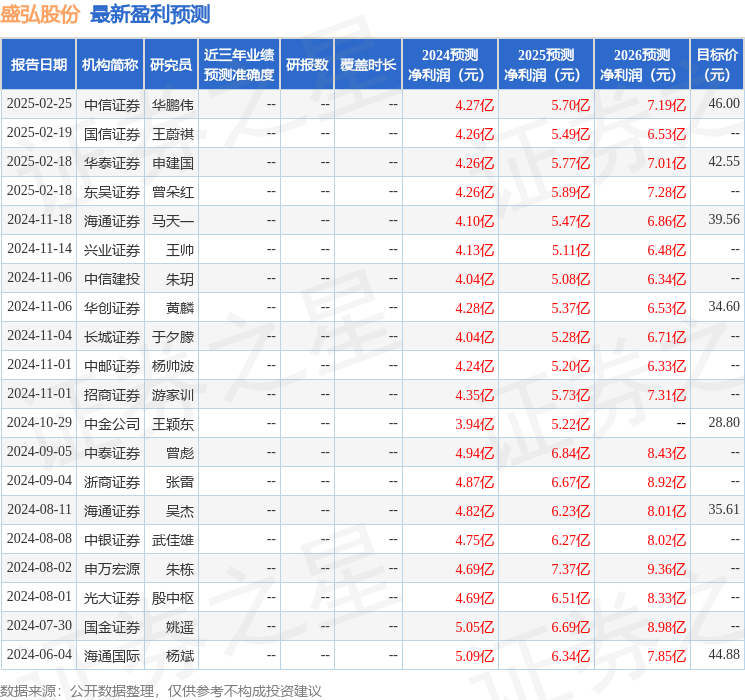Click the 机构简称 column header

[110, 65]
